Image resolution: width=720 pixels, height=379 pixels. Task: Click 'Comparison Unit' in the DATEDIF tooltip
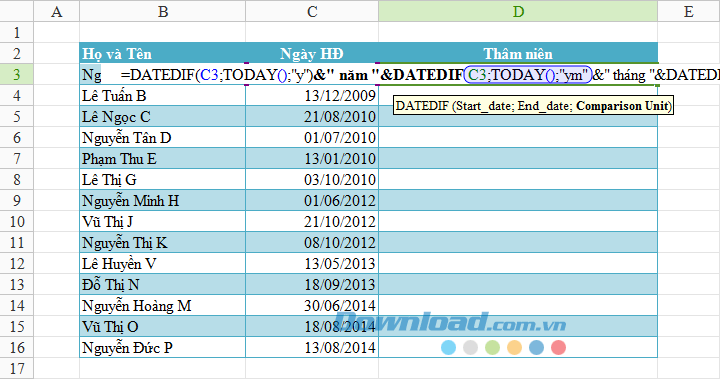point(622,106)
